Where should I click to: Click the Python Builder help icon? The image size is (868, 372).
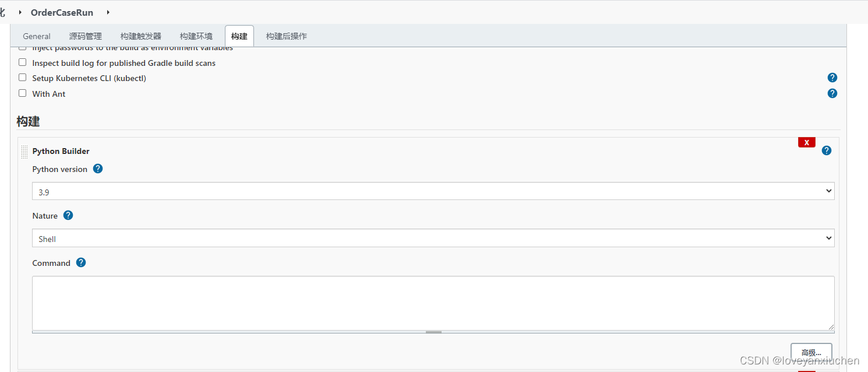[x=827, y=150]
